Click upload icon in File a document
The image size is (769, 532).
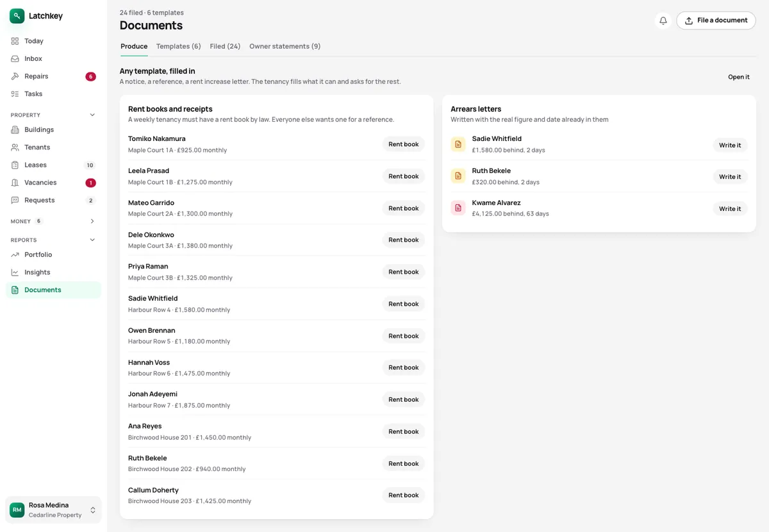tap(689, 21)
